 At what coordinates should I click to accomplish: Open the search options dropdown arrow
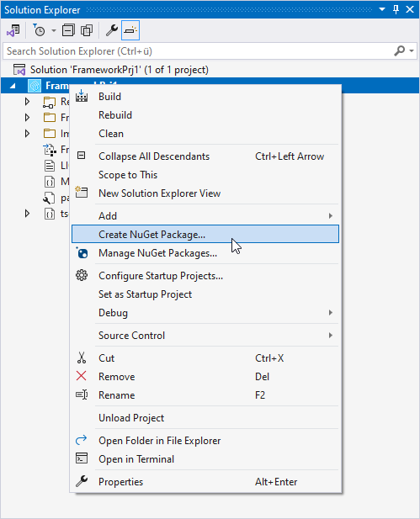[x=412, y=51]
